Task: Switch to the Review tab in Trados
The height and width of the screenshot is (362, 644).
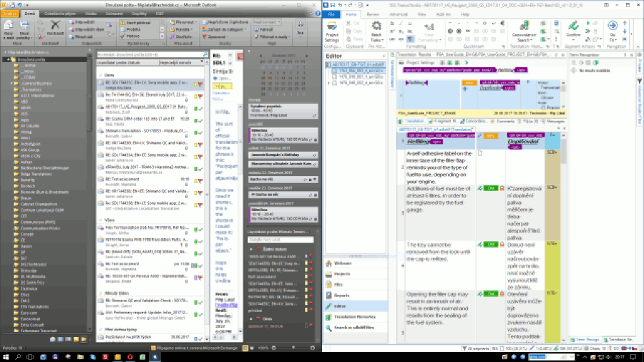Action: pos(373,14)
